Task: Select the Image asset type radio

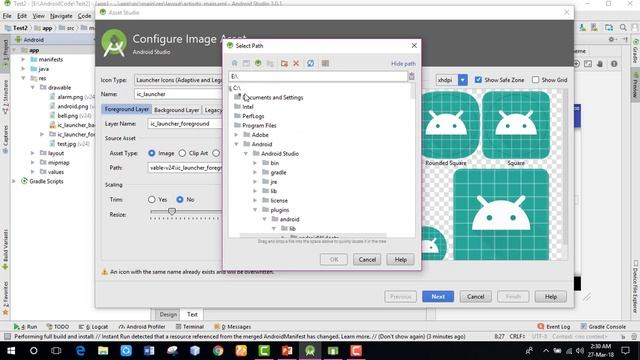Action: click(x=152, y=153)
